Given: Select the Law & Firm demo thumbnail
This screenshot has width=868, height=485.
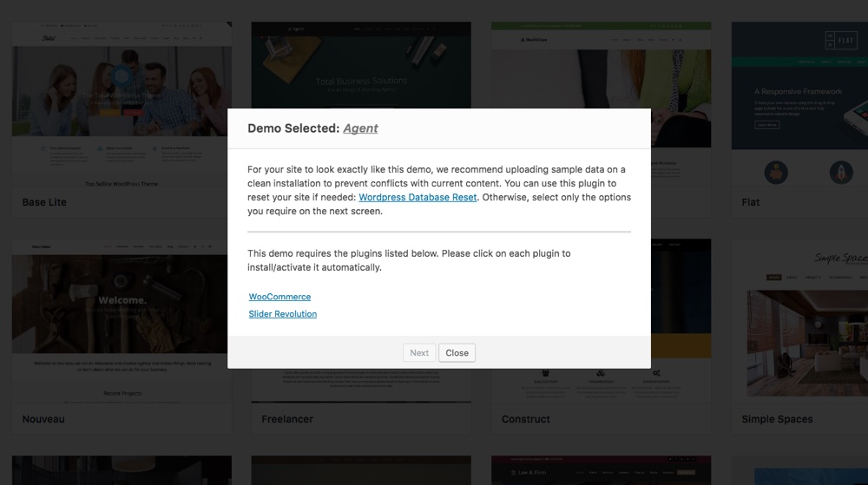Looking at the screenshot, I should point(602,470).
